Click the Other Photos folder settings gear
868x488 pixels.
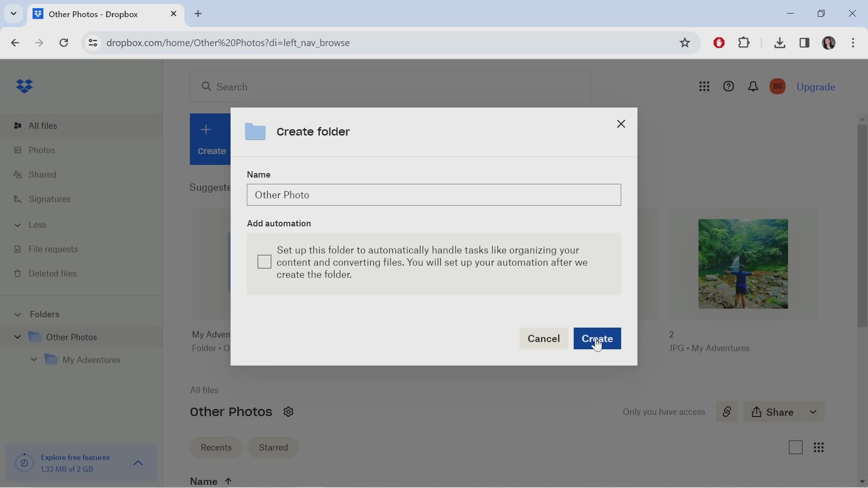[x=288, y=412]
